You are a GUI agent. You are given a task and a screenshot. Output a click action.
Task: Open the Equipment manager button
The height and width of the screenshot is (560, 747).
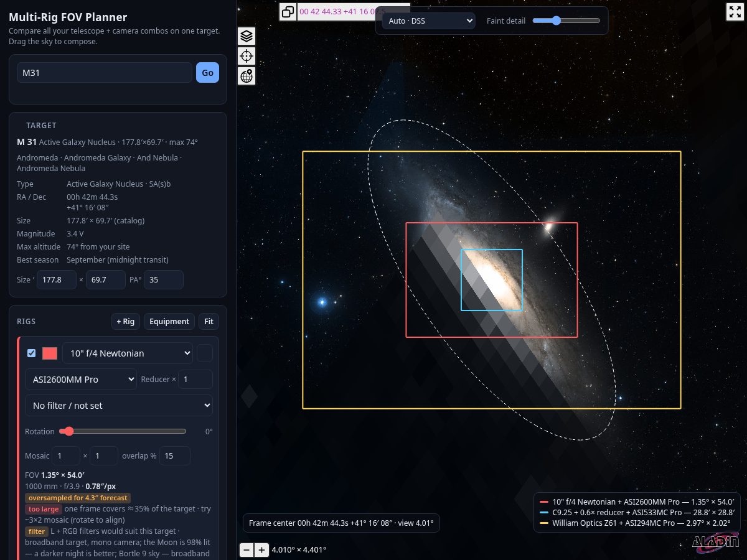tap(169, 322)
